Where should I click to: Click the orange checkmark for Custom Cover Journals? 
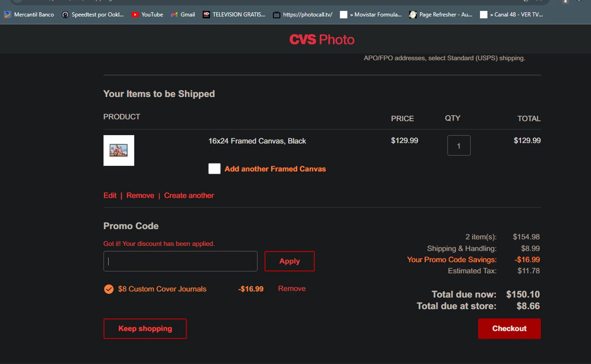pos(109,289)
